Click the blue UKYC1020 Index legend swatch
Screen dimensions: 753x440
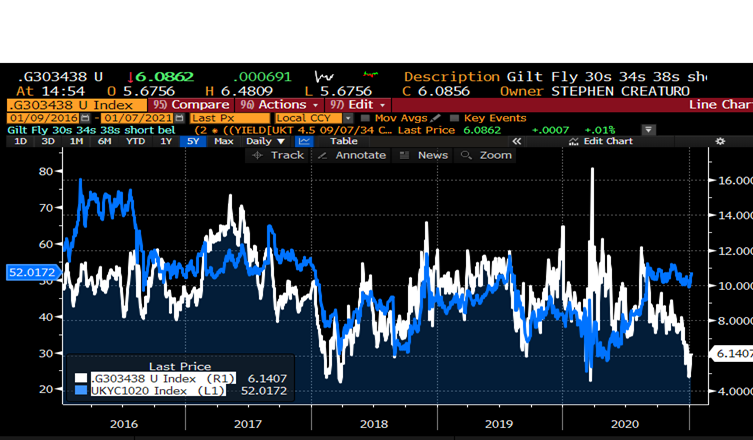[x=81, y=391]
